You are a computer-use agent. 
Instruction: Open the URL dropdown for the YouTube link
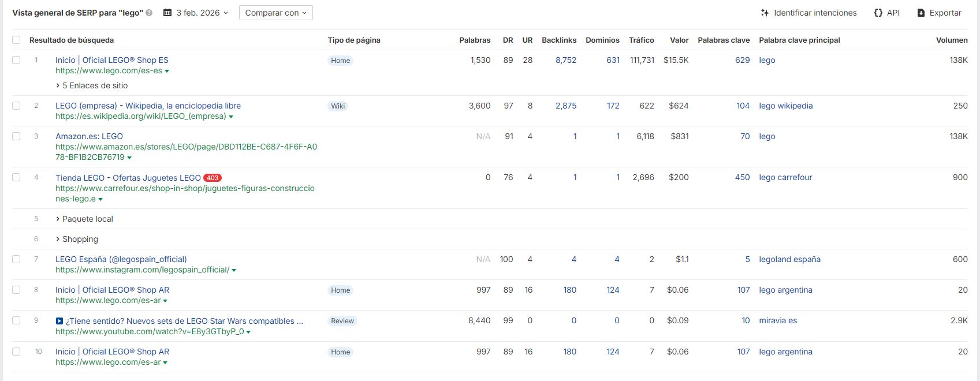tap(248, 332)
